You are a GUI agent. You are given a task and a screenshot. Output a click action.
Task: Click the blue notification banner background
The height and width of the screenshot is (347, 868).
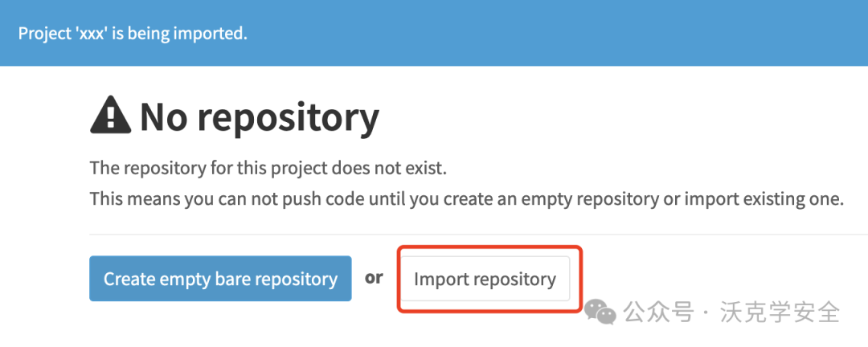[434, 33]
